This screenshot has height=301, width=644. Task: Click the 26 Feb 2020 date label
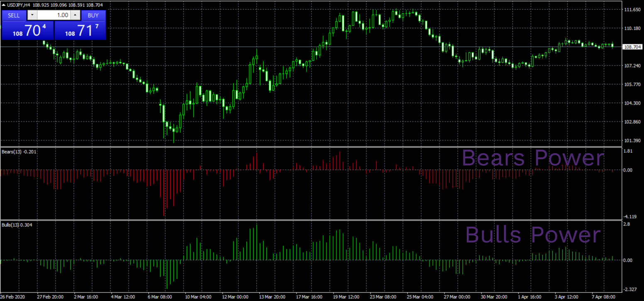pos(12,297)
